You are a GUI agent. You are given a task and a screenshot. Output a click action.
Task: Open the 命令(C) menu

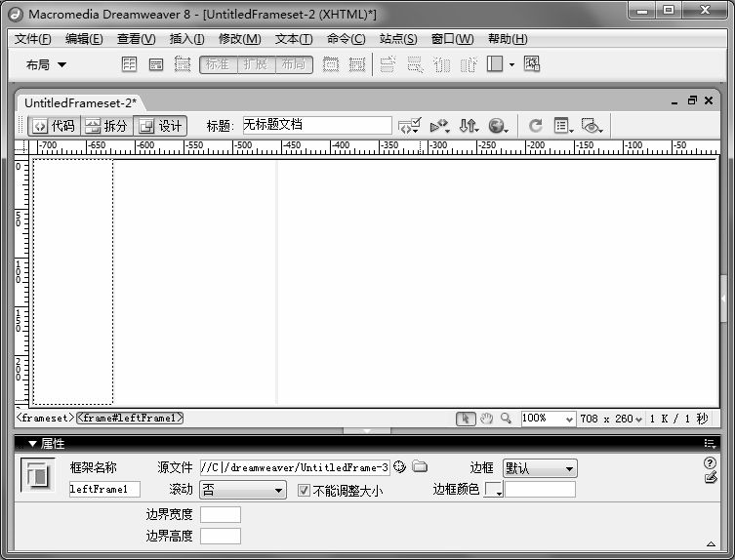click(x=346, y=39)
